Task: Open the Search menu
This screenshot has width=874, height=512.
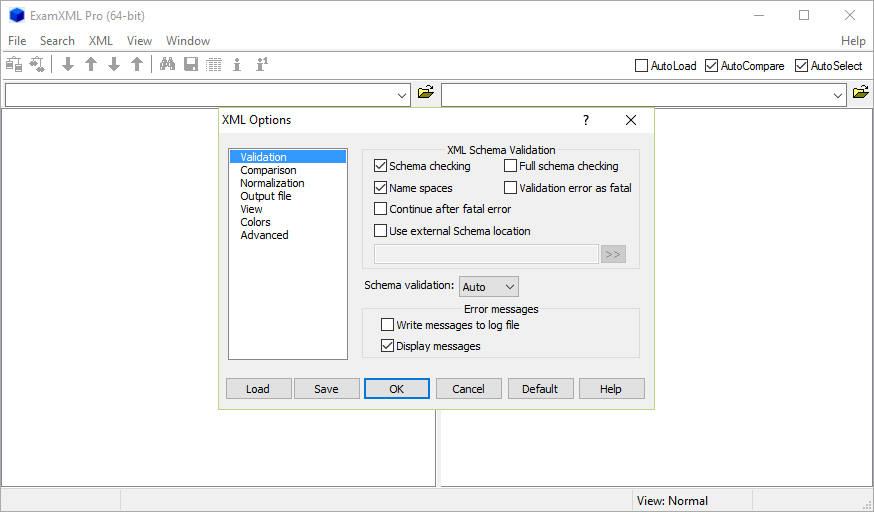Action: 57,41
